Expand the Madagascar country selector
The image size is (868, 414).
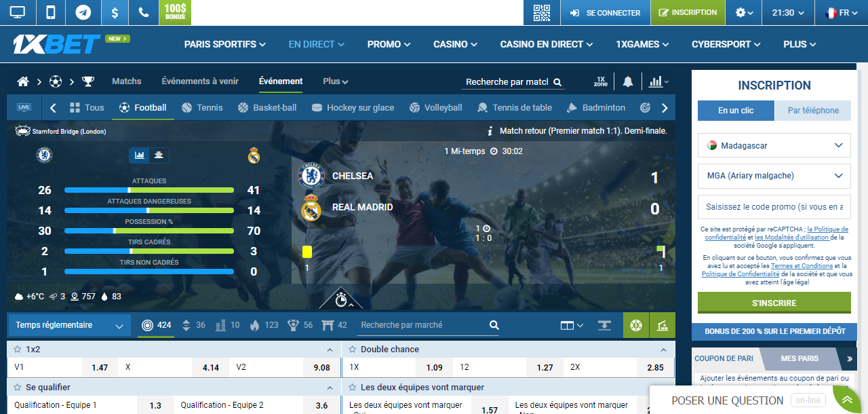(774, 145)
